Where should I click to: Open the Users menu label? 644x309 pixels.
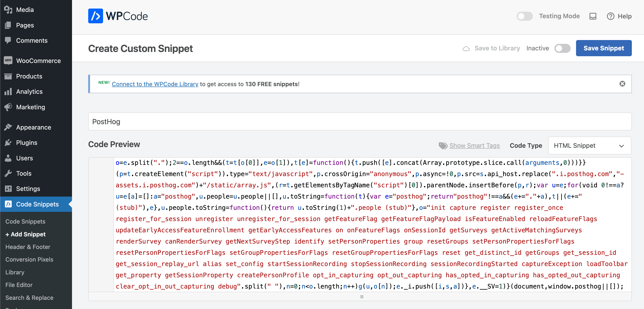pos(25,158)
